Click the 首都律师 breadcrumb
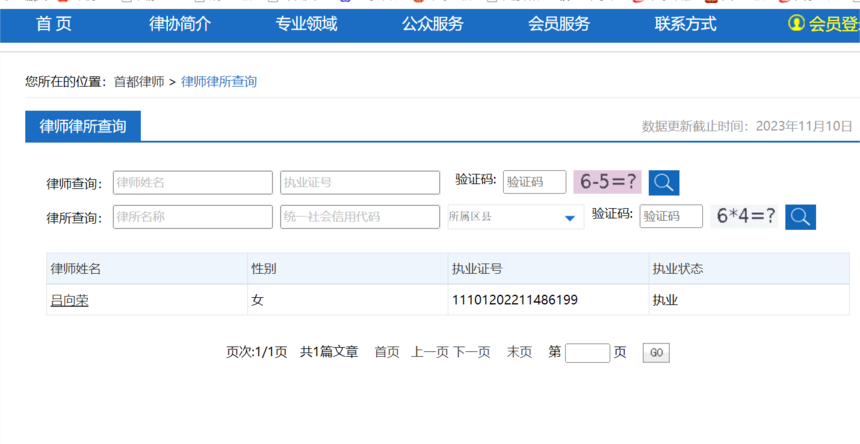This screenshot has height=444, width=860. (x=139, y=82)
